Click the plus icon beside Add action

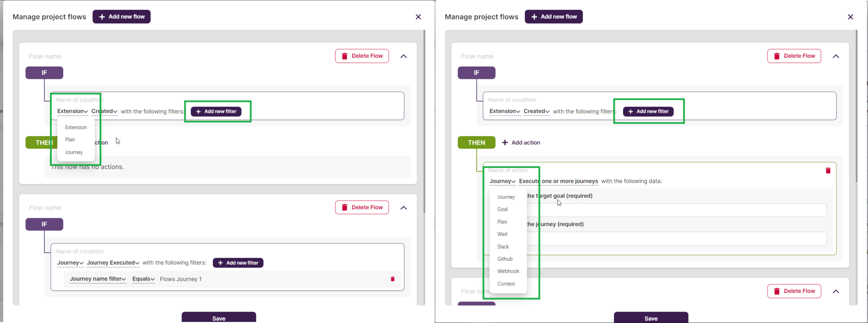[x=505, y=143]
